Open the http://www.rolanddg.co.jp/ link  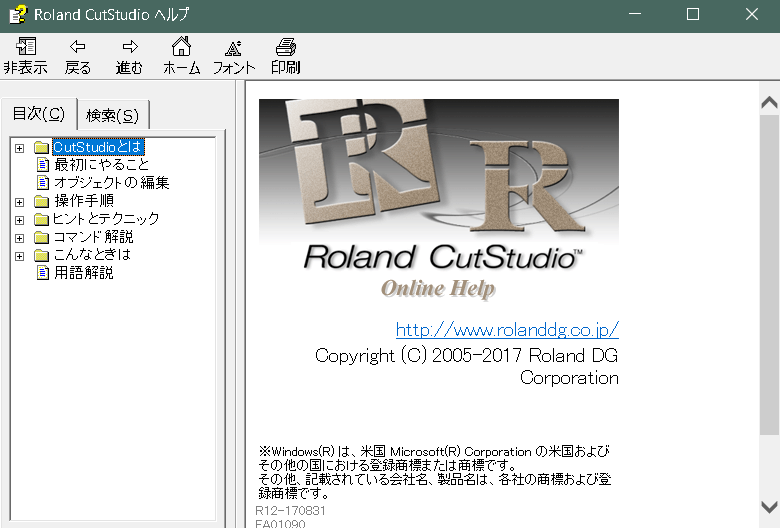507,329
